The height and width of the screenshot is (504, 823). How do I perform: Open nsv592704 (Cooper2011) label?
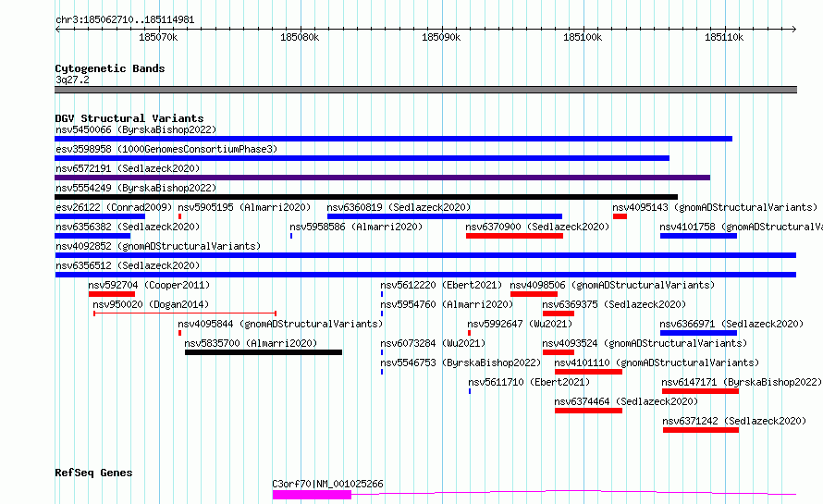pos(149,285)
